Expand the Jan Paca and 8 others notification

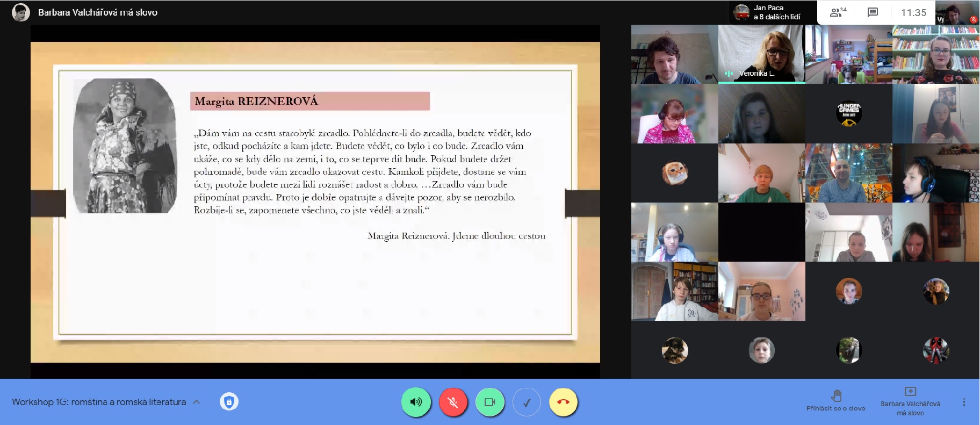point(772,12)
